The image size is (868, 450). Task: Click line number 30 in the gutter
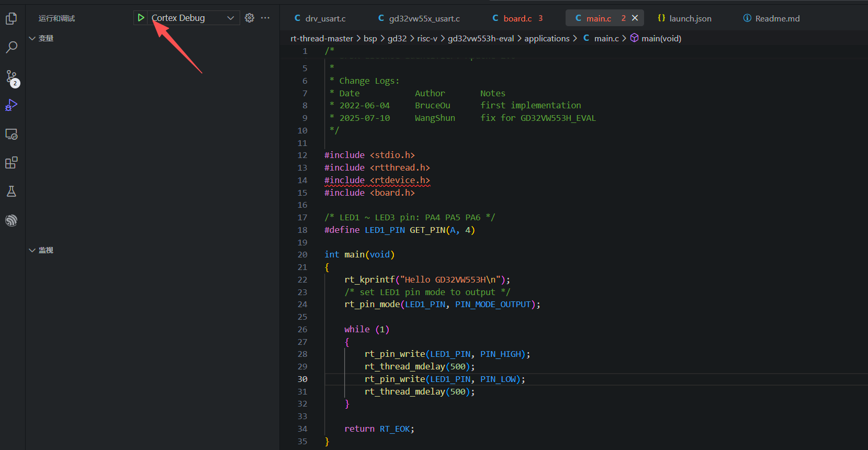[302, 379]
